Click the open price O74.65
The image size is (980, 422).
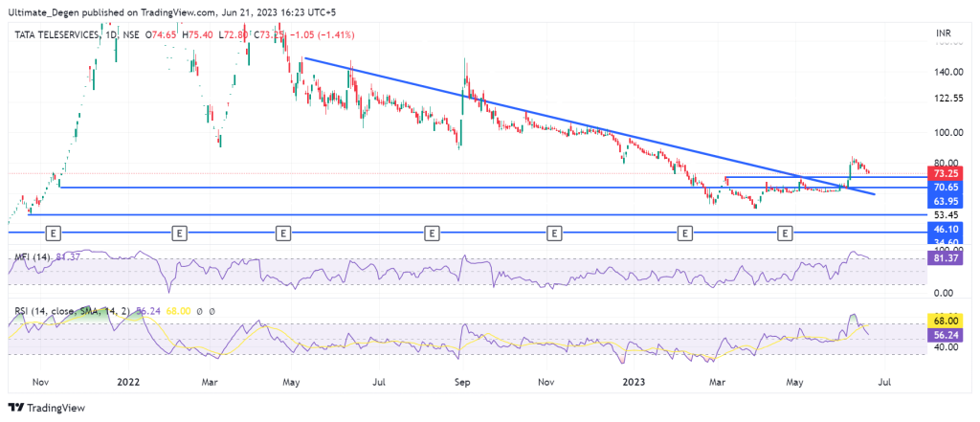[161, 35]
